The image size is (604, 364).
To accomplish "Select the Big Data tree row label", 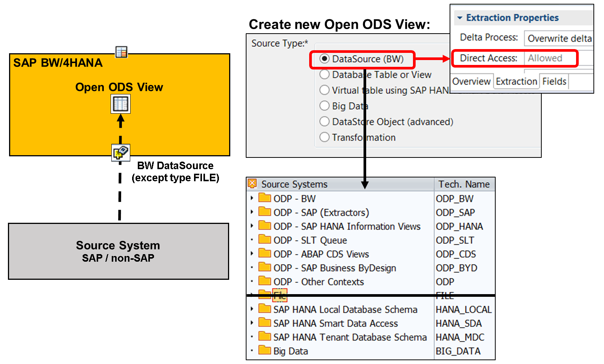I will (291, 351).
